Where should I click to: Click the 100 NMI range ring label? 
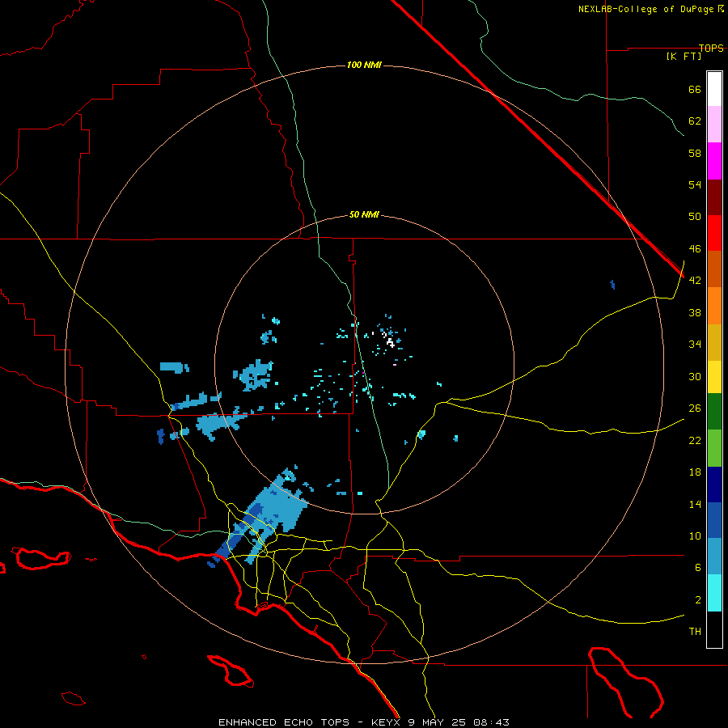tap(364, 65)
